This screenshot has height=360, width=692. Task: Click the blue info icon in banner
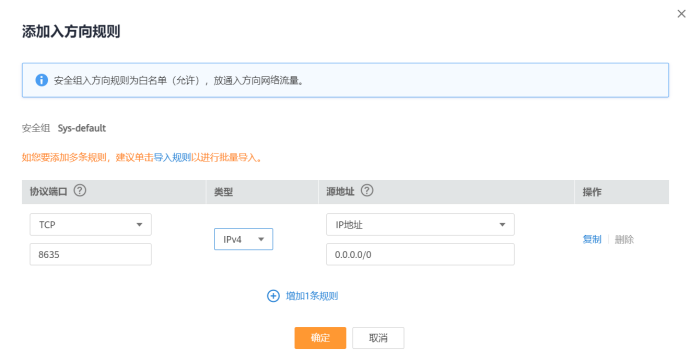[x=41, y=80]
